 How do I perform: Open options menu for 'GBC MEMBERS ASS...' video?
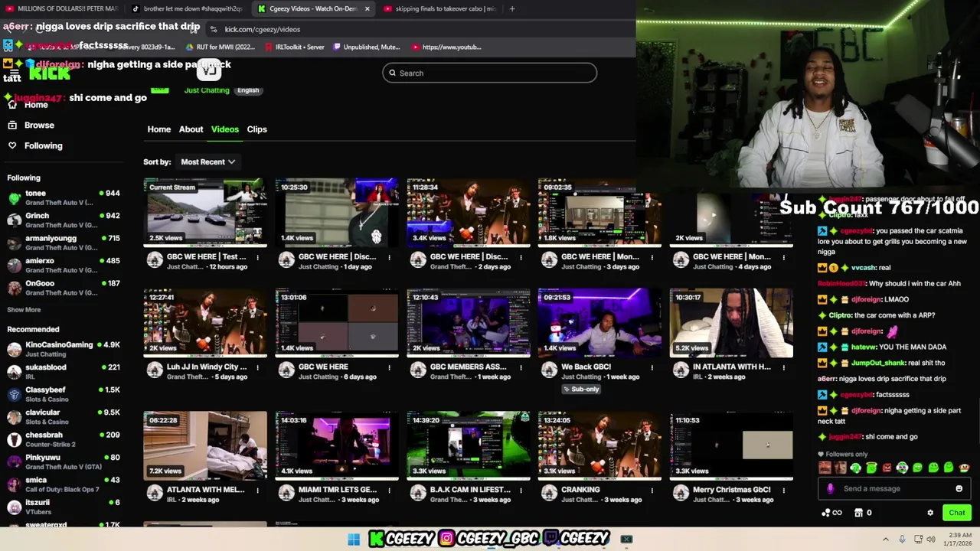coord(521,367)
